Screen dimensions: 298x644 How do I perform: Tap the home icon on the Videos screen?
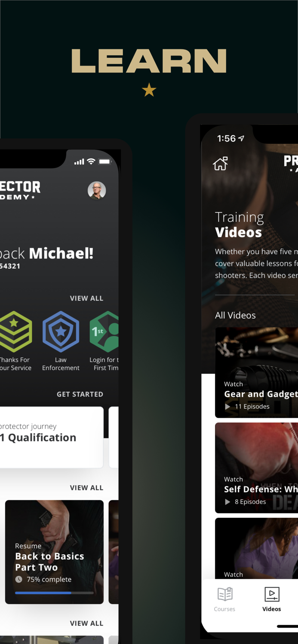click(220, 164)
